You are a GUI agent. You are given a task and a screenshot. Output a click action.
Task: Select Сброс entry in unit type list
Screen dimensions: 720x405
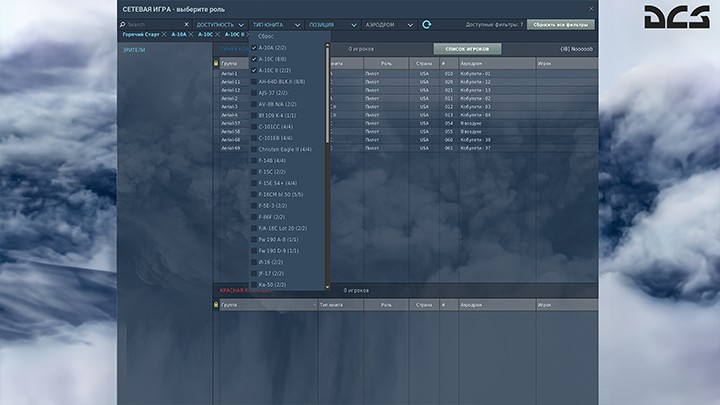(x=266, y=36)
